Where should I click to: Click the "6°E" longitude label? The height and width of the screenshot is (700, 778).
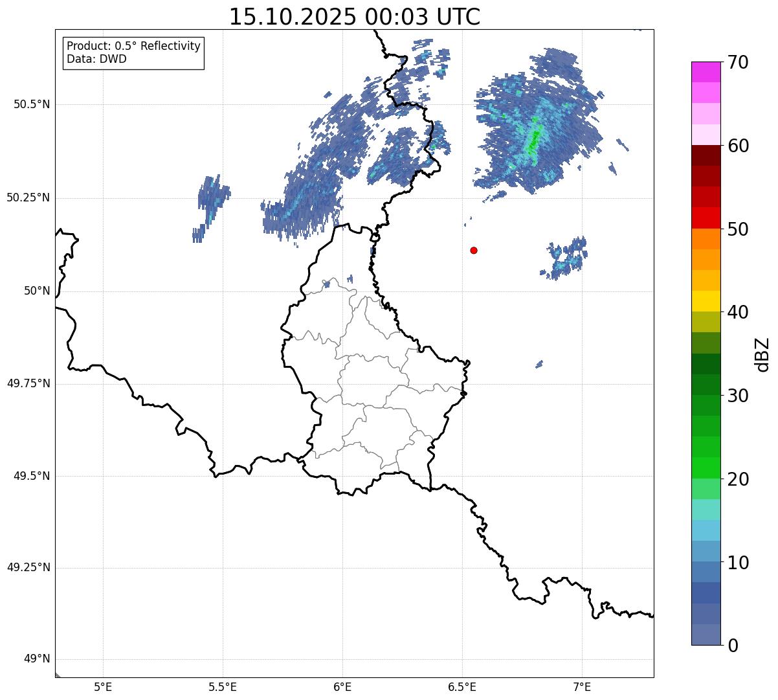pyautogui.click(x=342, y=687)
